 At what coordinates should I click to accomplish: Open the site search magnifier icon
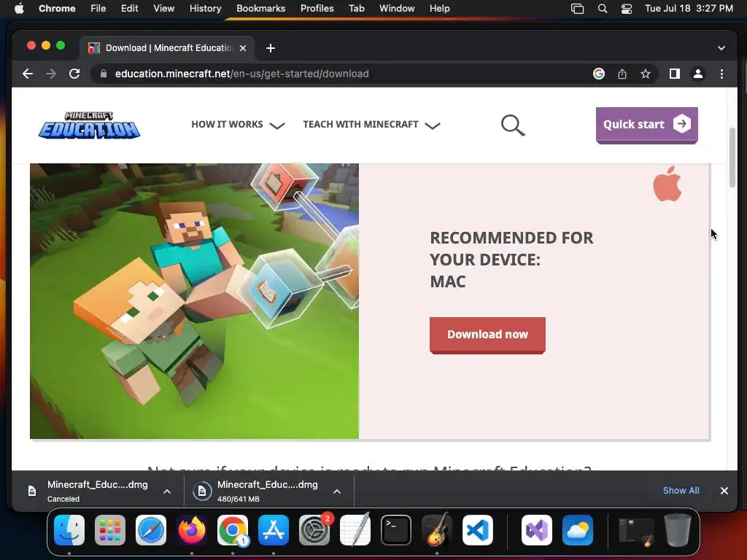click(x=513, y=125)
